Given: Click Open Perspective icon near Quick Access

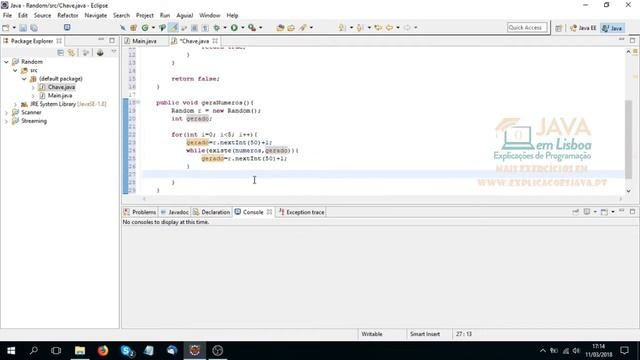Looking at the screenshot, I should (558, 28).
